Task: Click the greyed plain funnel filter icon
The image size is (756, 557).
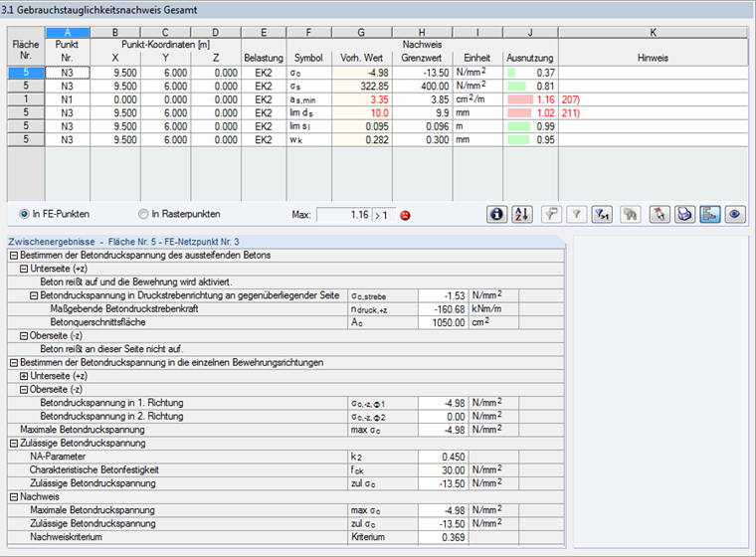Action: 576,214
